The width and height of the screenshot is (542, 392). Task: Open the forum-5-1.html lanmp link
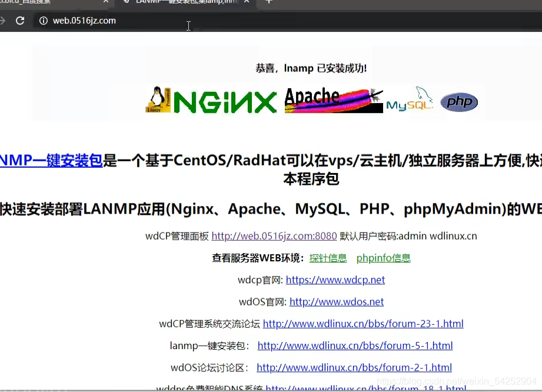(x=355, y=346)
